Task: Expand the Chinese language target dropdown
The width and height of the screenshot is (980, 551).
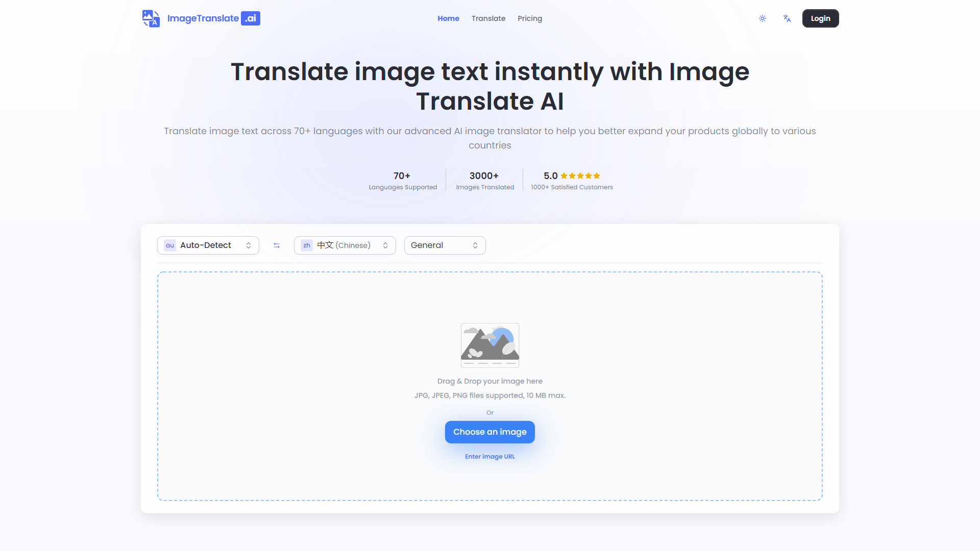Action: click(345, 245)
